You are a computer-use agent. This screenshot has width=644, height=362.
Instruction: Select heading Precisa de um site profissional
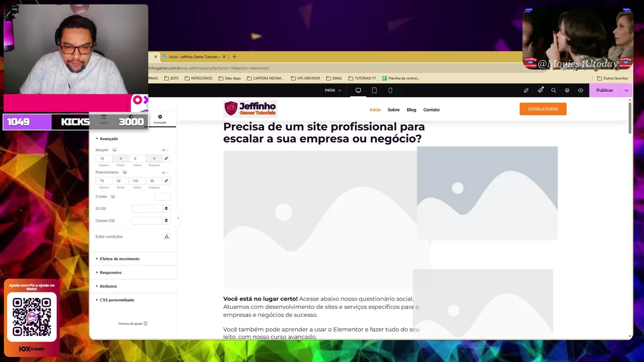pyautogui.click(x=324, y=133)
